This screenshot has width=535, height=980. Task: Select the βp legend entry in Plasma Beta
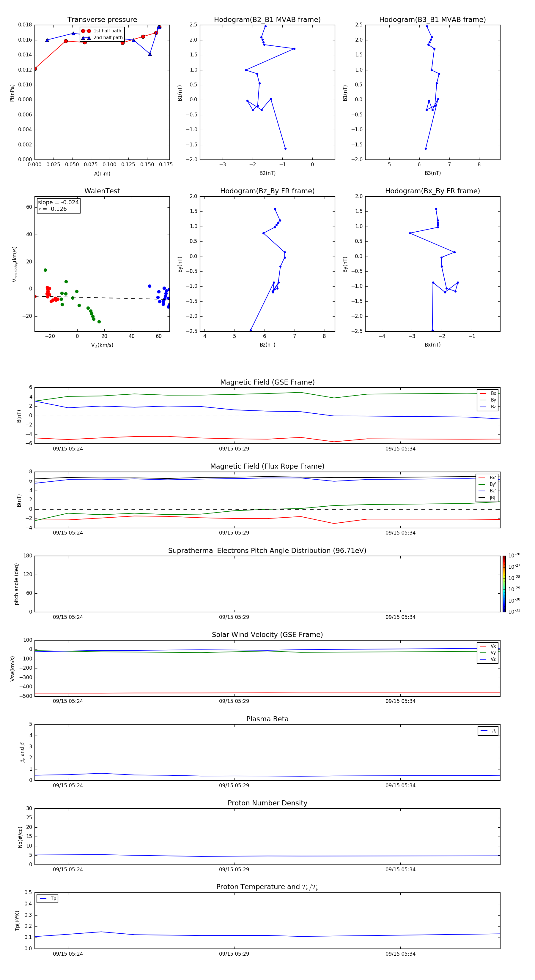(x=488, y=731)
